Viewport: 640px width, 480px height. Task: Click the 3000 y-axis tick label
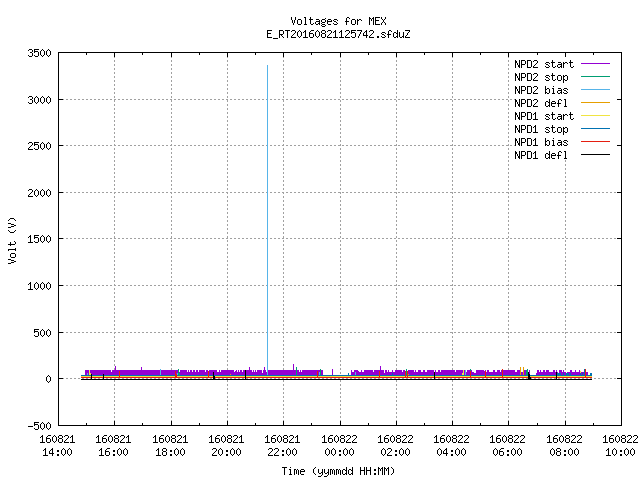[40, 100]
